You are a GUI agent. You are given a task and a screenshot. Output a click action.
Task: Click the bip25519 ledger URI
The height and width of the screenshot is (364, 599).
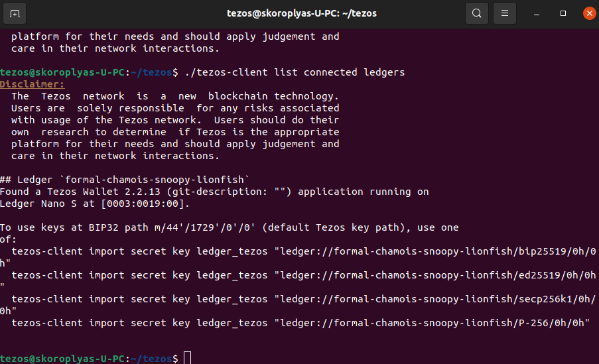(439, 251)
